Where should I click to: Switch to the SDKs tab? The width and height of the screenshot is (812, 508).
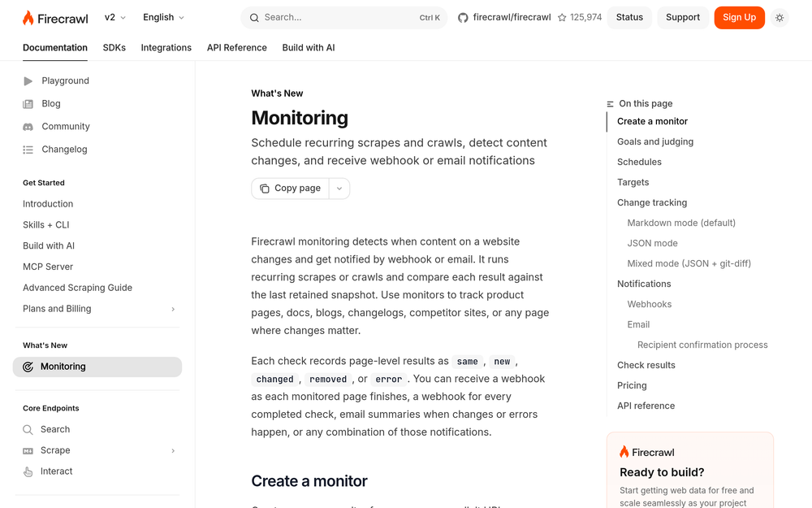(114, 48)
